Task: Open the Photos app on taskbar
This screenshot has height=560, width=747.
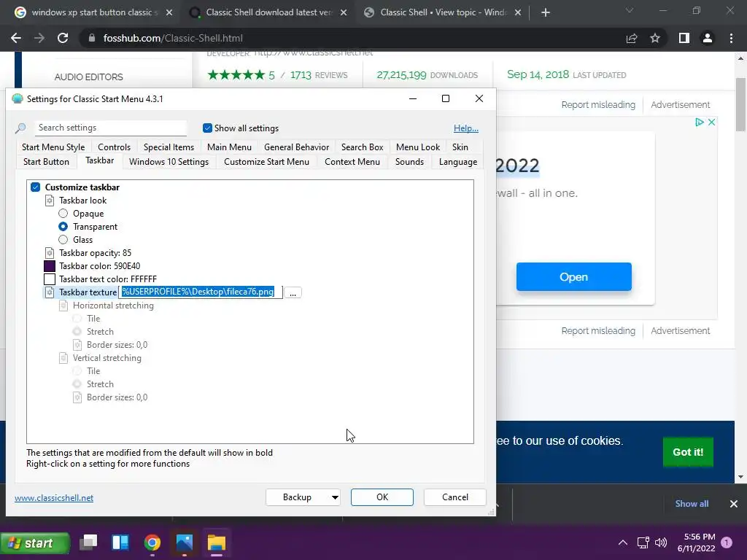Action: coord(185,542)
